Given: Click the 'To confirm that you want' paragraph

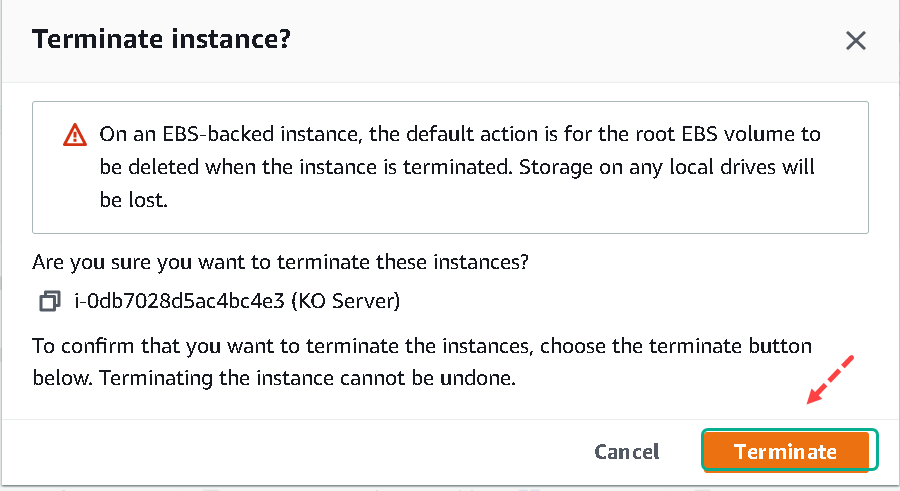Looking at the screenshot, I should 422,362.
